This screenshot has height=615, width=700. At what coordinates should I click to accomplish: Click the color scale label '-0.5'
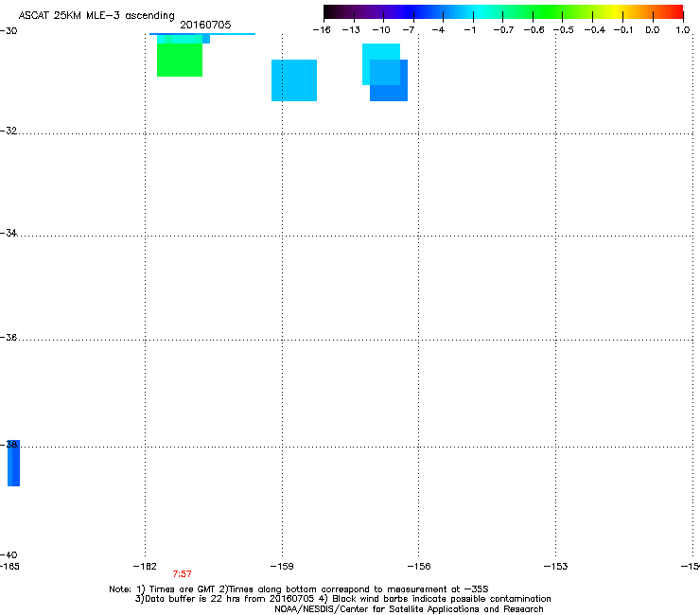click(x=564, y=30)
